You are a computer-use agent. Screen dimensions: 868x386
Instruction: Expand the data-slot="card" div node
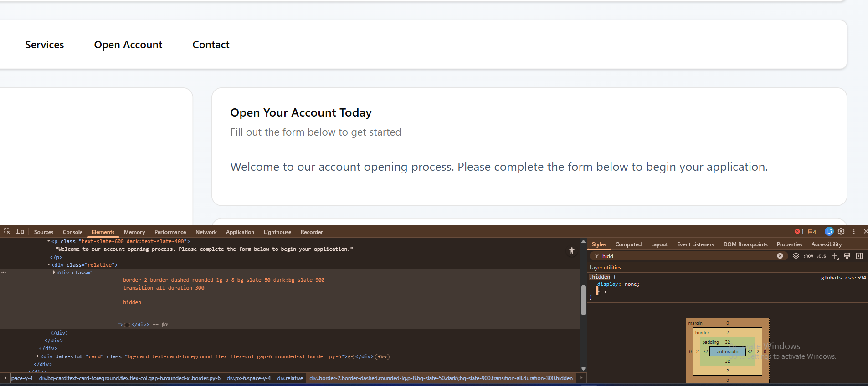coord(38,356)
